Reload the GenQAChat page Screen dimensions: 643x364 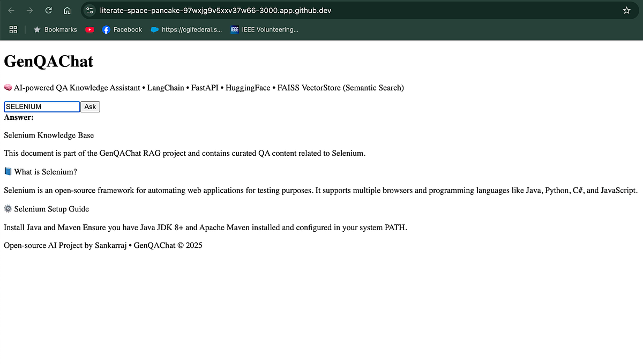click(x=48, y=10)
